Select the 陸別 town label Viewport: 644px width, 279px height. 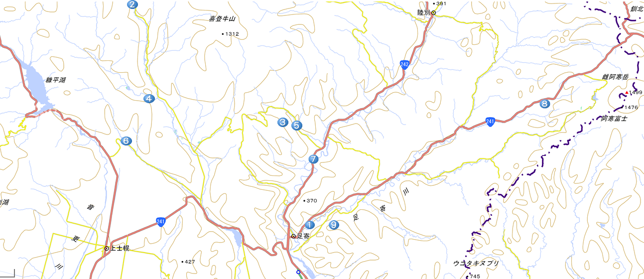coord(424,13)
